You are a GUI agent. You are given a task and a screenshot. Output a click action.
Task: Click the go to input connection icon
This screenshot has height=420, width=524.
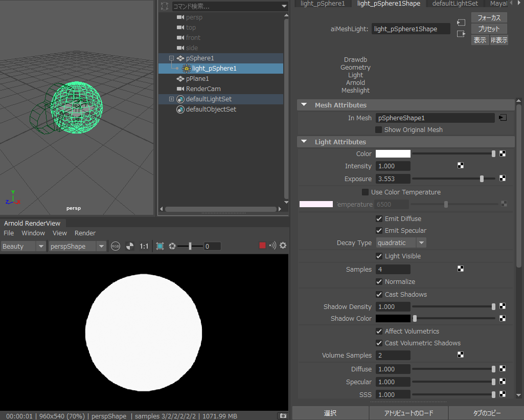point(461,23)
